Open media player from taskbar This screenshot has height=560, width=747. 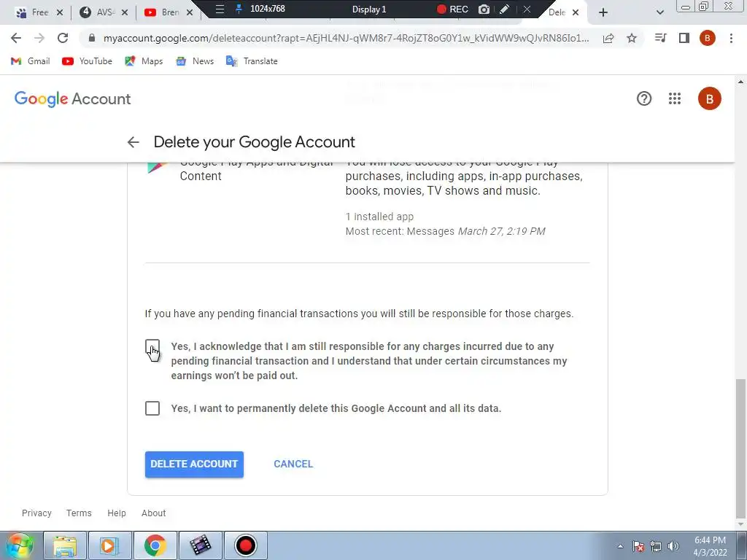pyautogui.click(x=109, y=545)
